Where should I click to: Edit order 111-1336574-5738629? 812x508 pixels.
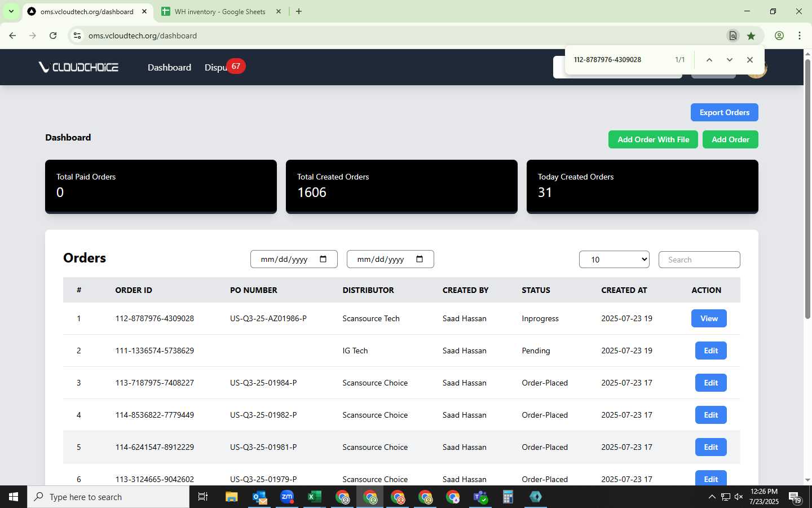(710, 351)
